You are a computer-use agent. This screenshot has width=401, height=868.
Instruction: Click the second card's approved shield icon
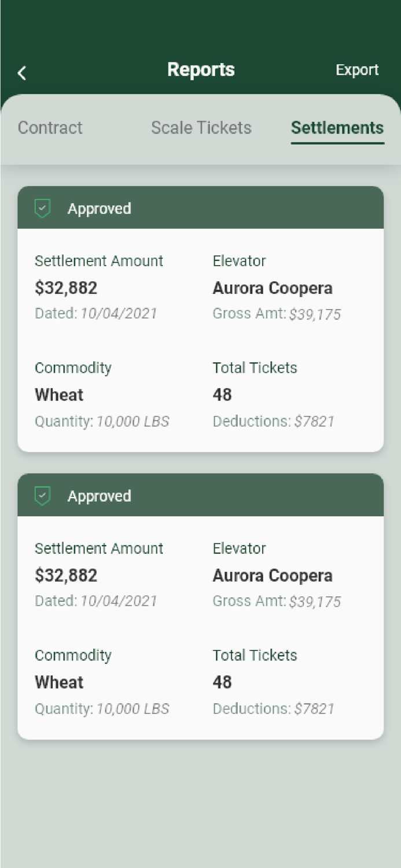pos(43,496)
